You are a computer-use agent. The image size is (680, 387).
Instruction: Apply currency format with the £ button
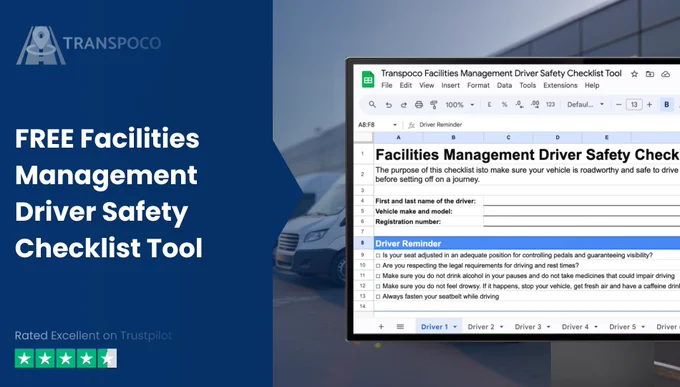489,105
